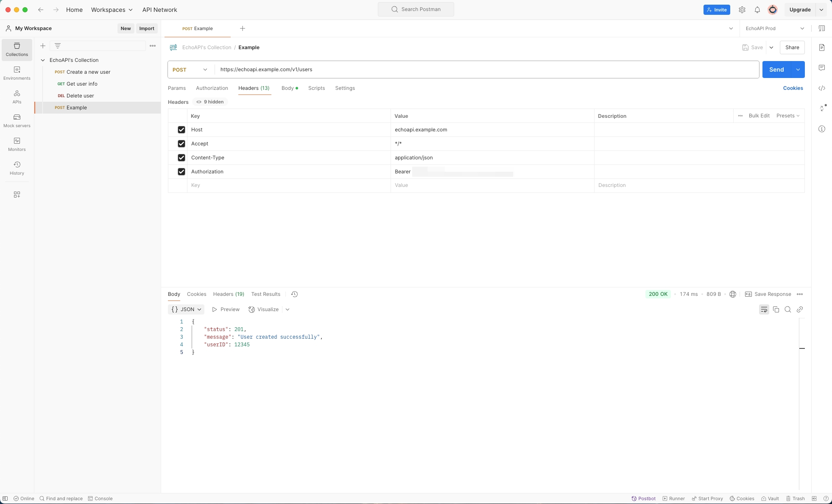The height and width of the screenshot is (504, 832).
Task: Open the Presets dropdown
Action: (788, 116)
